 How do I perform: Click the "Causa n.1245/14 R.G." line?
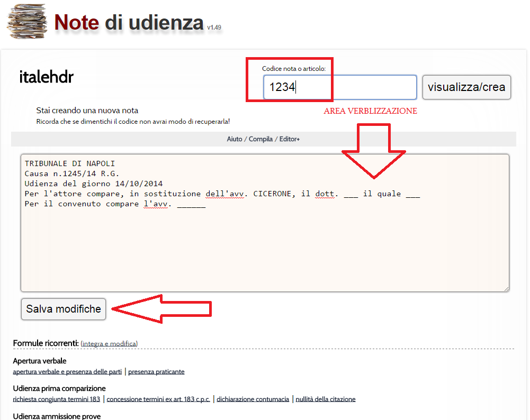[72, 174]
